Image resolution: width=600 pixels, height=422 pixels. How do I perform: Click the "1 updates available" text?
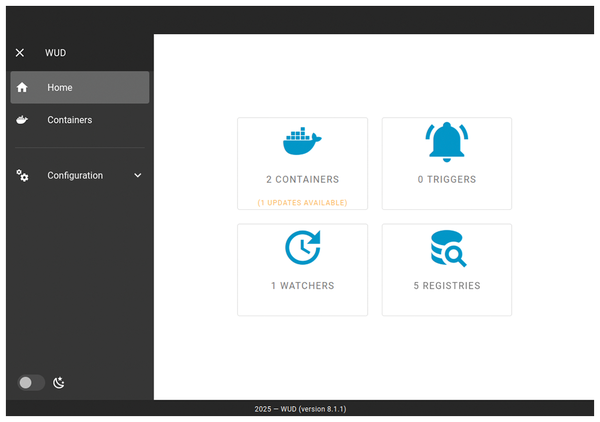[x=302, y=203]
